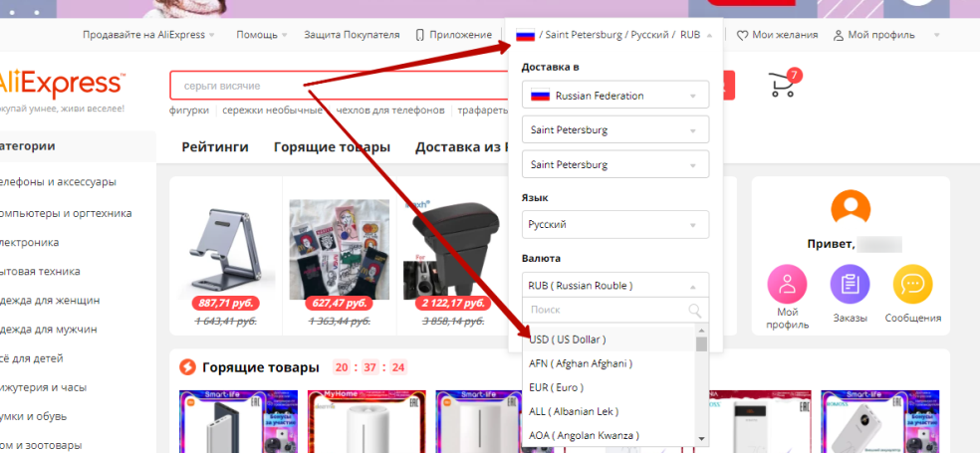Toggle the Saint Petersburg / Русский / RUB header selector
Viewport: 980px width, 453px height.
(613, 35)
